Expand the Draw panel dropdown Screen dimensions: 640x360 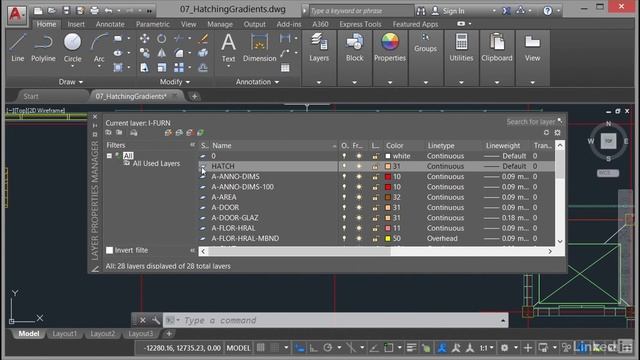click(x=71, y=82)
